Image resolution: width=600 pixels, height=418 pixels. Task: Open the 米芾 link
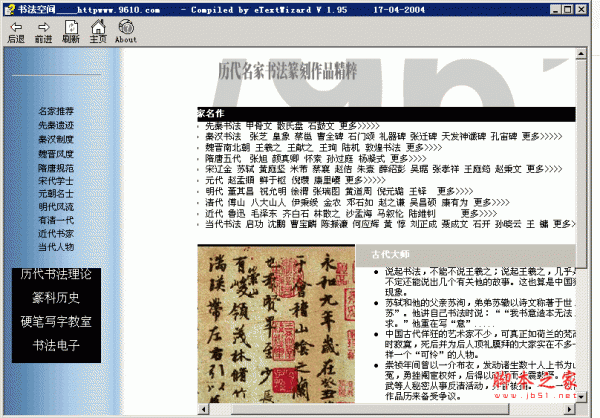click(x=299, y=169)
